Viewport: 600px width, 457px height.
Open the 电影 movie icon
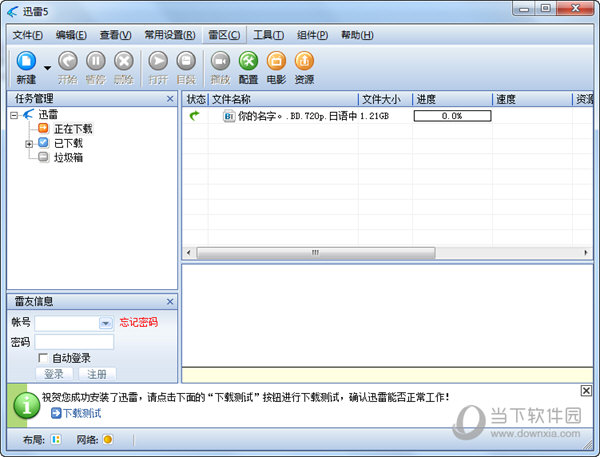coord(276,61)
